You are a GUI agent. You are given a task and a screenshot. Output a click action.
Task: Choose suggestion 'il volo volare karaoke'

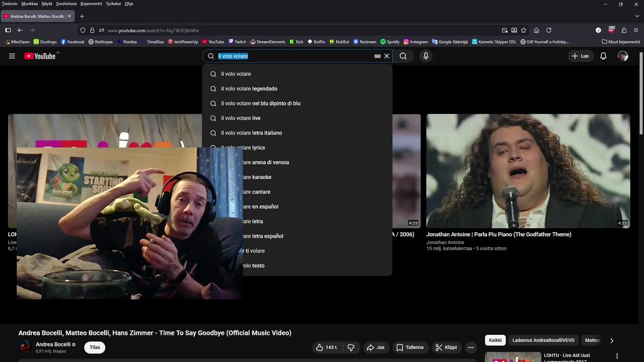click(317, 177)
